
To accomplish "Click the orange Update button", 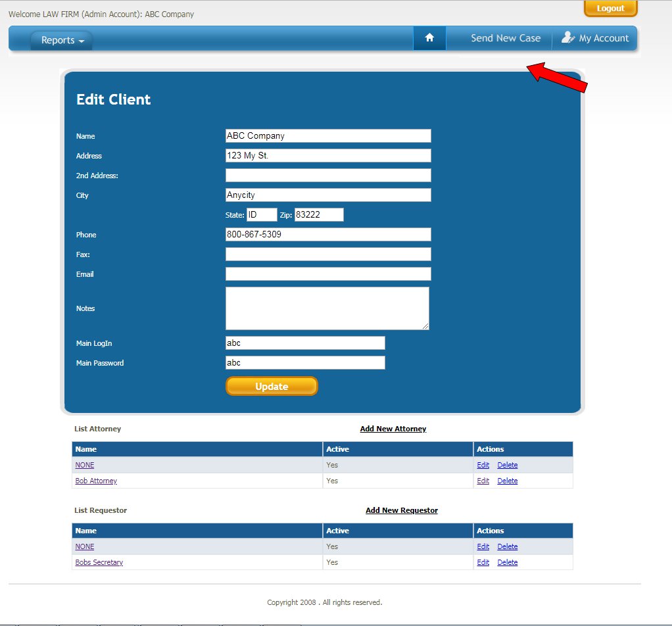I will 272,386.
